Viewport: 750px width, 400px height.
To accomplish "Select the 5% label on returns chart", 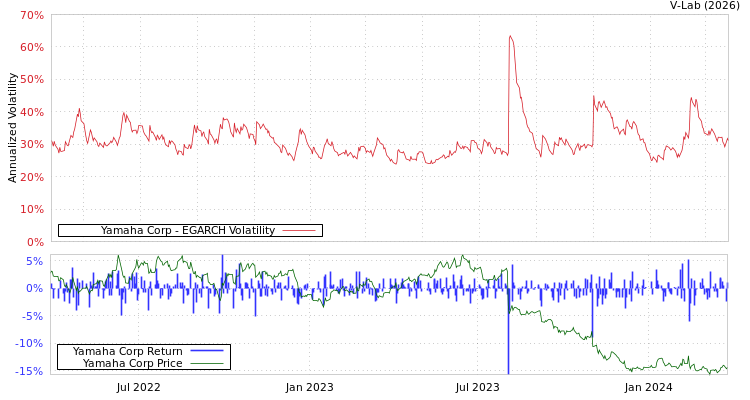I will [x=35, y=262].
